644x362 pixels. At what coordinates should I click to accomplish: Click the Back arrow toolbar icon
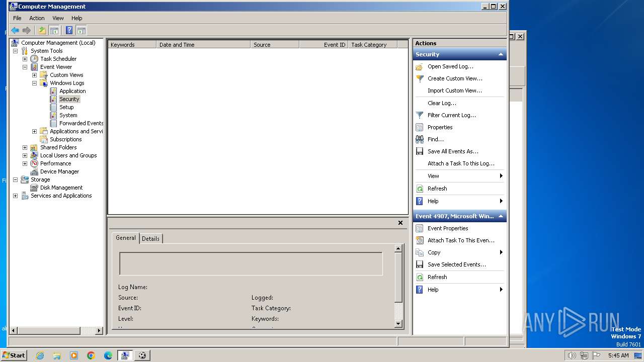(15, 30)
